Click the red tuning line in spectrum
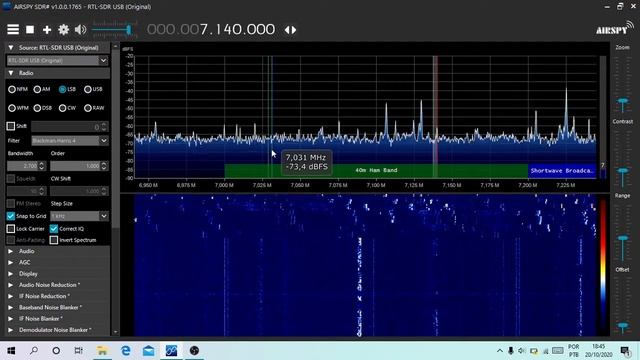Screen dimensions: 640x360 pos(436,116)
